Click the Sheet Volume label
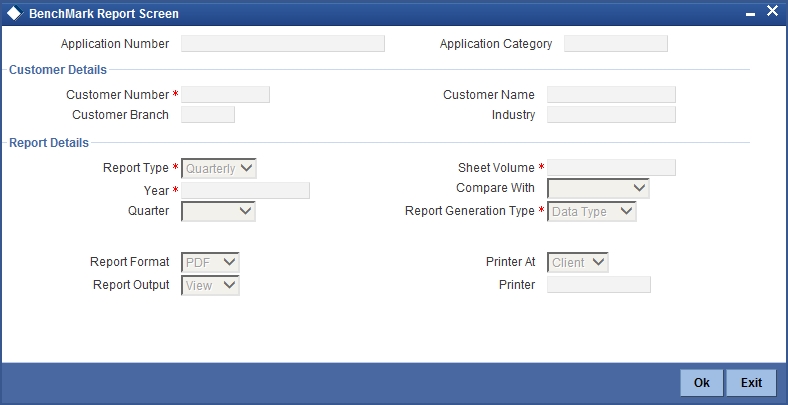 pos(496,167)
